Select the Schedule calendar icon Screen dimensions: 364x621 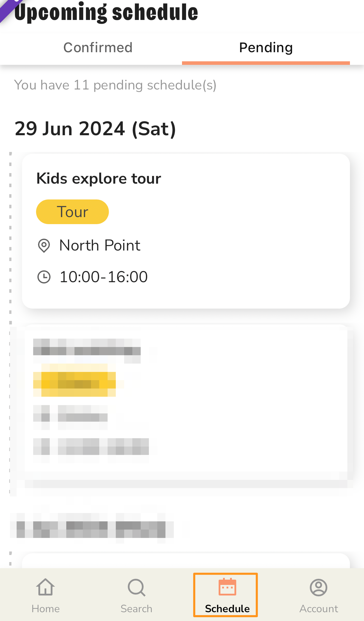click(x=227, y=587)
